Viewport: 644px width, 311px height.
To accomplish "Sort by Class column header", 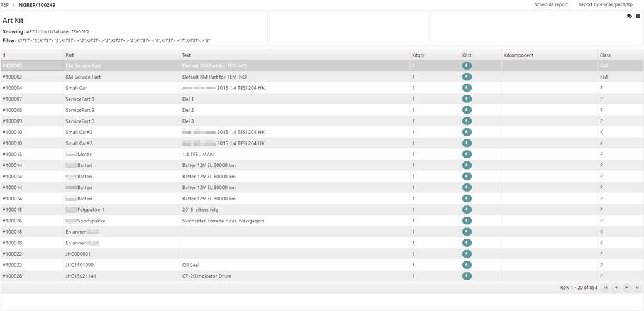I will tap(605, 55).
